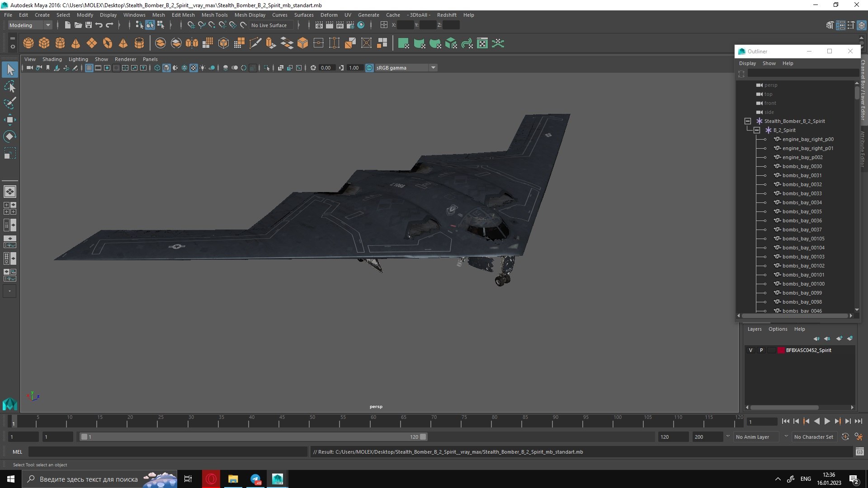Click the New Scene file icon
868x488 pixels.
tap(67, 25)
